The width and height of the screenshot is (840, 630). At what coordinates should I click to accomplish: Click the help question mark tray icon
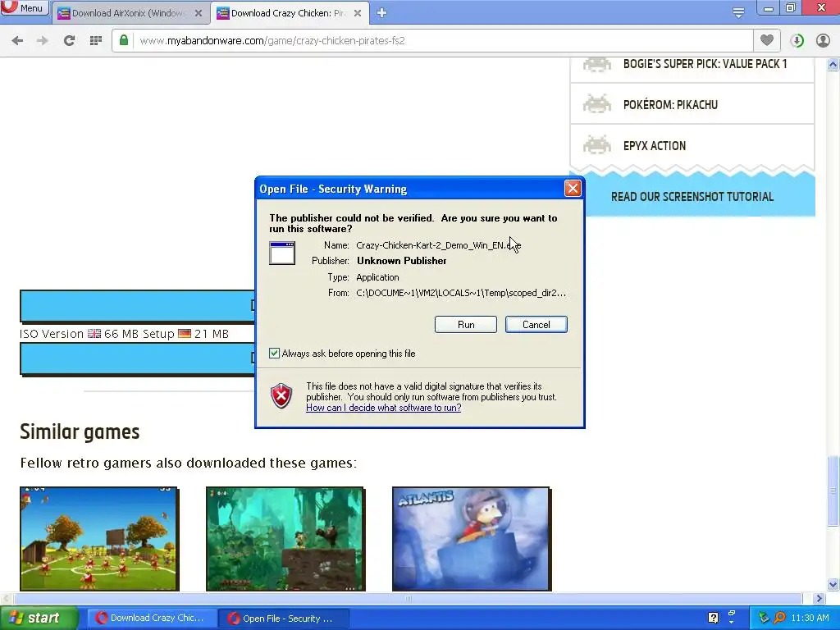tap(714, 618)
